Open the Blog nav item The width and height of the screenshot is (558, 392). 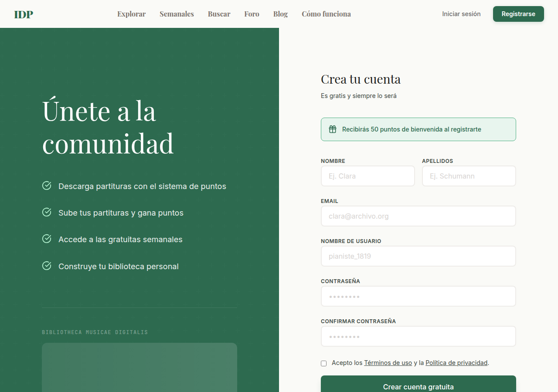click(280, 14)
